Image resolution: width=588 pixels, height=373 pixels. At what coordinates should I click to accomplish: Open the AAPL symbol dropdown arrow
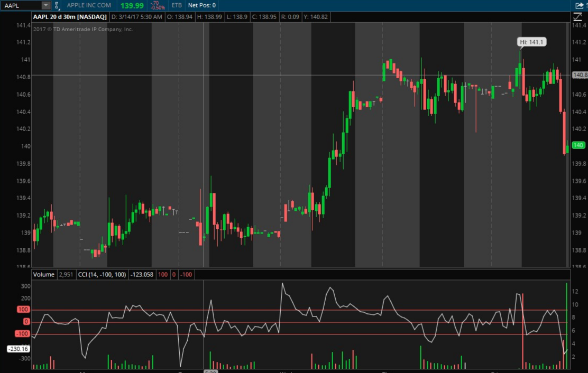coord(45,5)
